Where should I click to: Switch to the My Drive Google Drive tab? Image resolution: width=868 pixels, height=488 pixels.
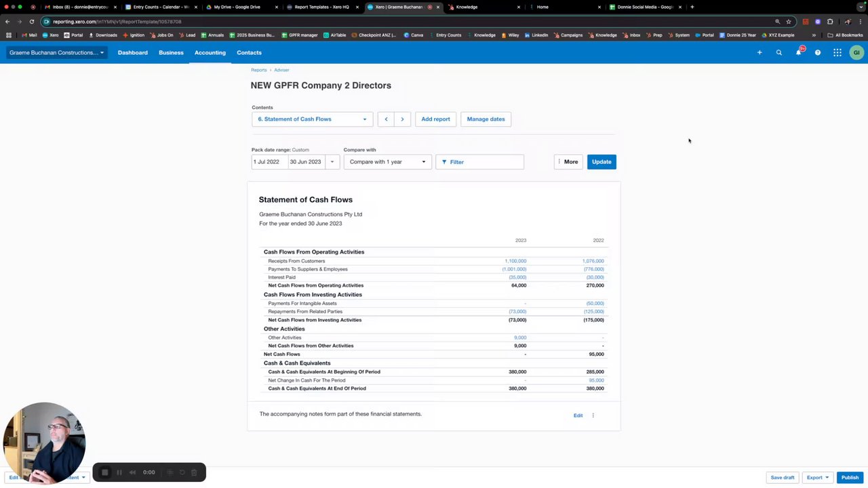point(242,7)
